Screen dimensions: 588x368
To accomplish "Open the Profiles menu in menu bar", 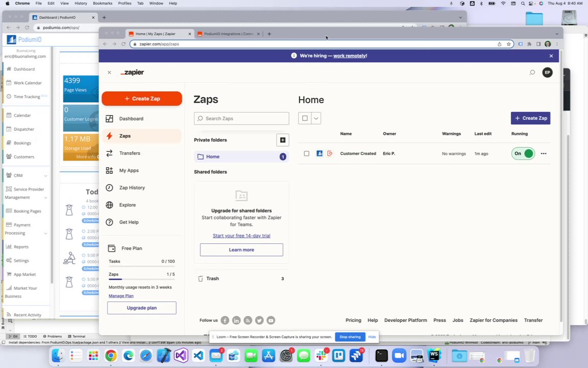I will (x=125, y=4).
